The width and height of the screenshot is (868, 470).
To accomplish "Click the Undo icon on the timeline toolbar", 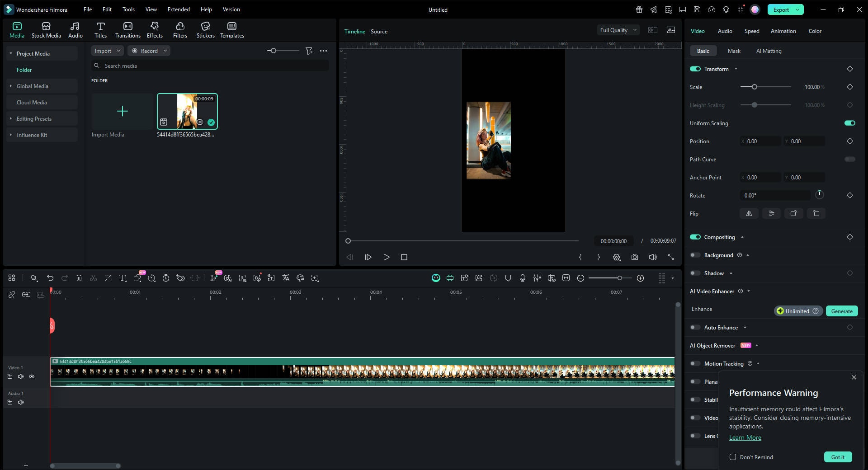I will [x=50, y=278].
